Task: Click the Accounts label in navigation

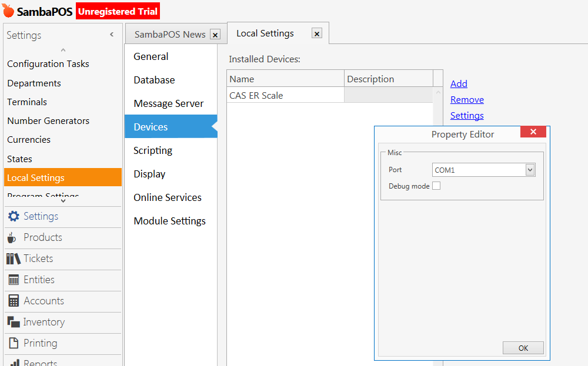Action: (x=44, y=301)
